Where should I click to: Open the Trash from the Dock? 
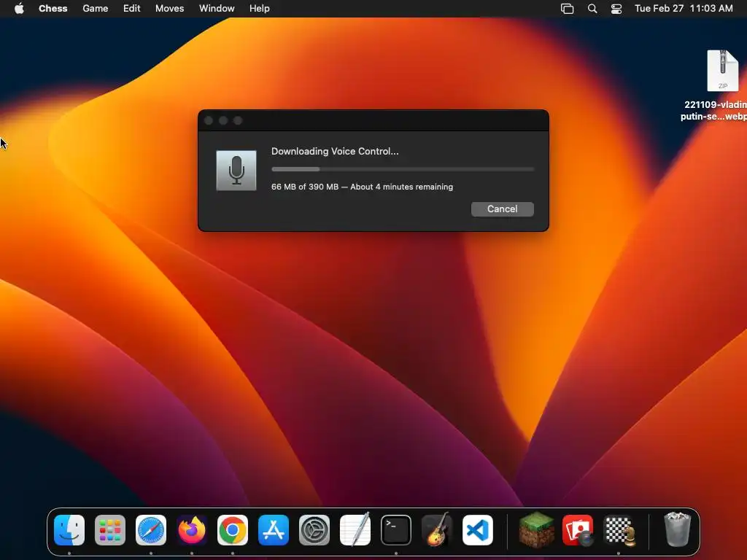(x=677, y=529)
